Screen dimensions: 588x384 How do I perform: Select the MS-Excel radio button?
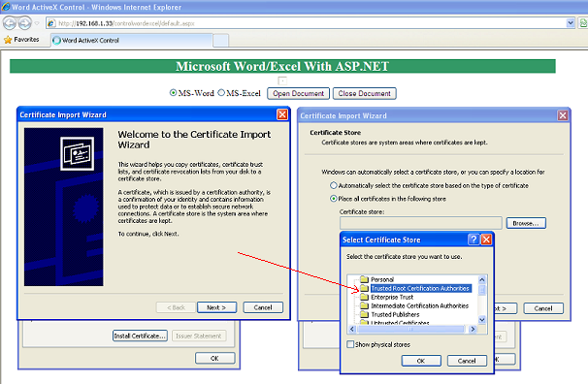[221, 92]
